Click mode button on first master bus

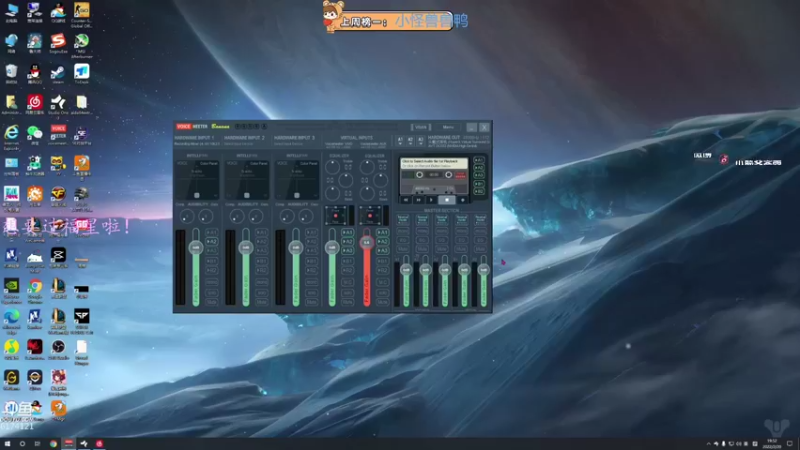[x=403, y=219]
